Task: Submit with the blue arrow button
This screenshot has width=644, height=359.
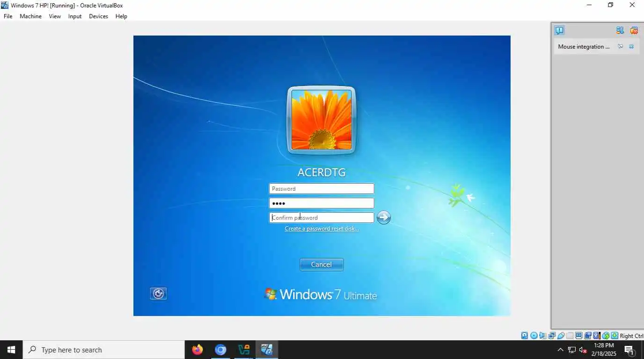Action: tap(383, 217)
